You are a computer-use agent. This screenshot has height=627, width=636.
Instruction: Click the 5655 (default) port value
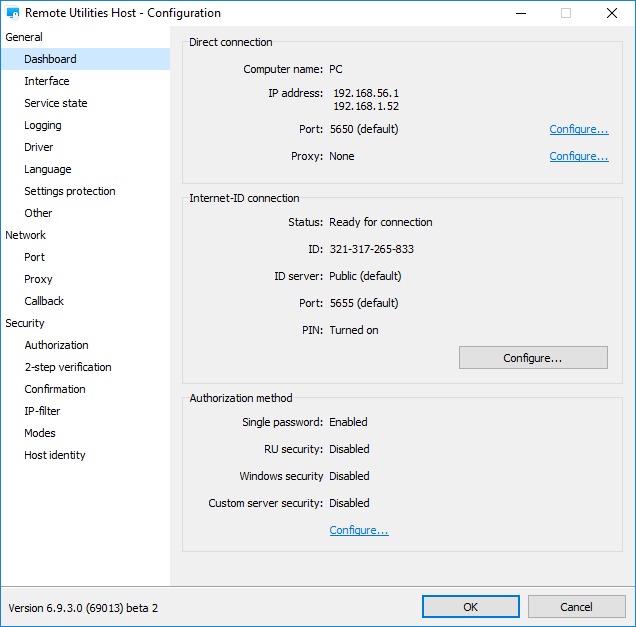364,303
